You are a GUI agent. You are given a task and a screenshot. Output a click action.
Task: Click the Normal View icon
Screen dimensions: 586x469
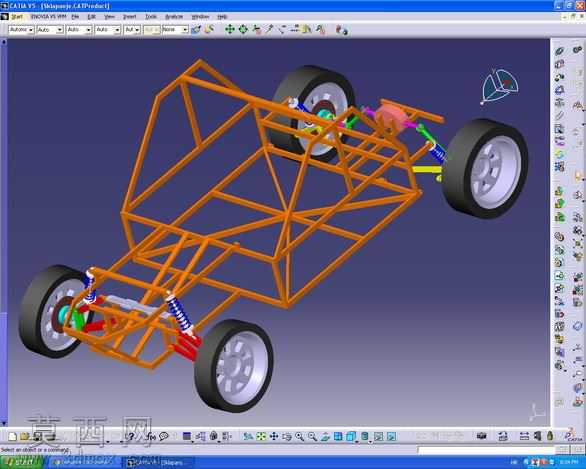[325, 436]
